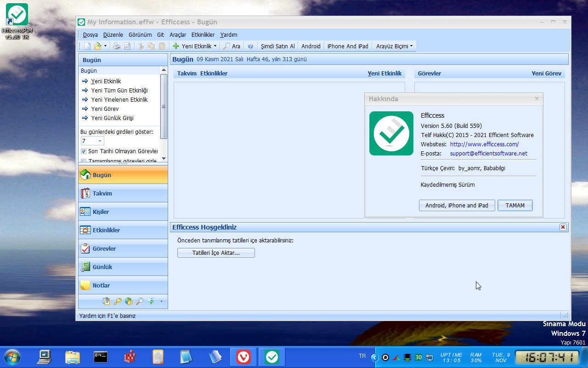The width and height of the screenshot is (588, 368).
Task: Open the Etkinlikler menu
Action: [203, 35]
